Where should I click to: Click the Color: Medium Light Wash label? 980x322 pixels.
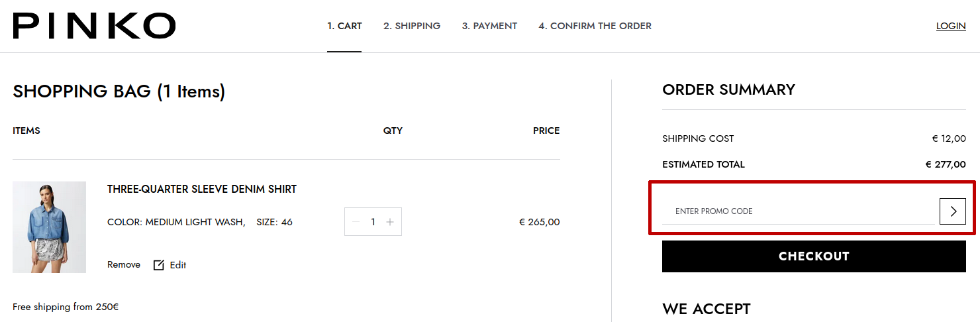176,222
